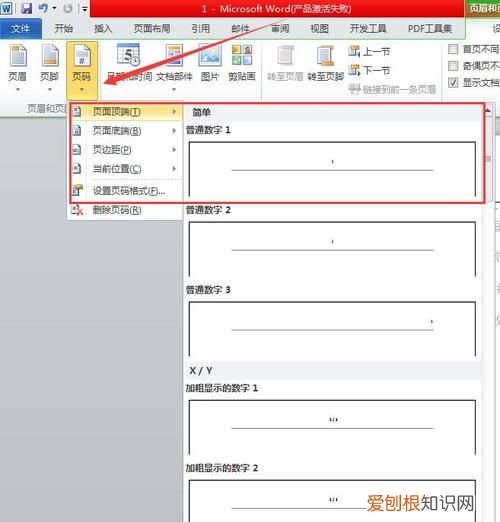This screenshot has width=500, height=522.
Task: Click the 文档部件 quick parts icon
Action: point(174,55)
